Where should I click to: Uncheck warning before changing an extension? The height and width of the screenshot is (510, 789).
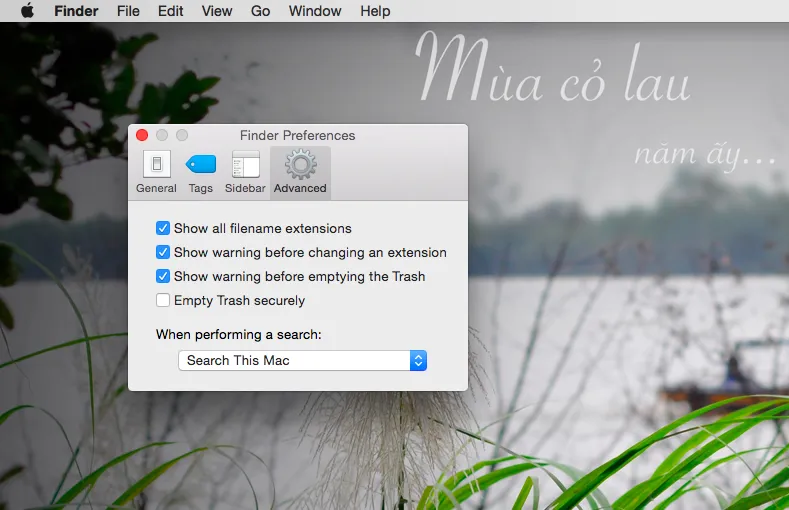pos(163,253)
